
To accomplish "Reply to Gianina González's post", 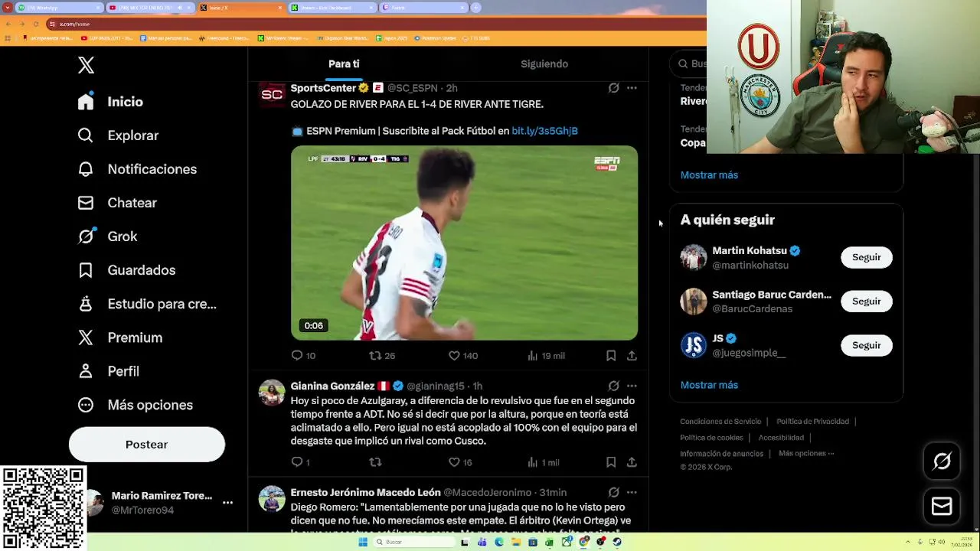I will tap(301, 462).
